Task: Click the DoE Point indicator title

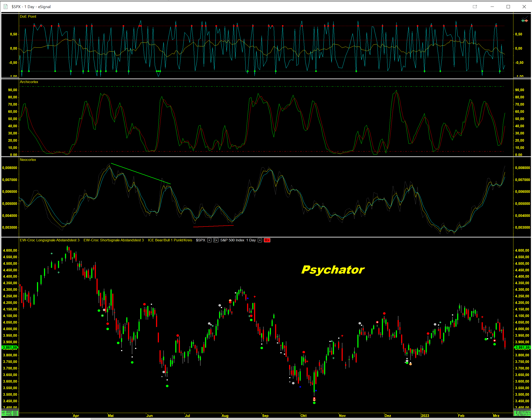Action: 28,16
